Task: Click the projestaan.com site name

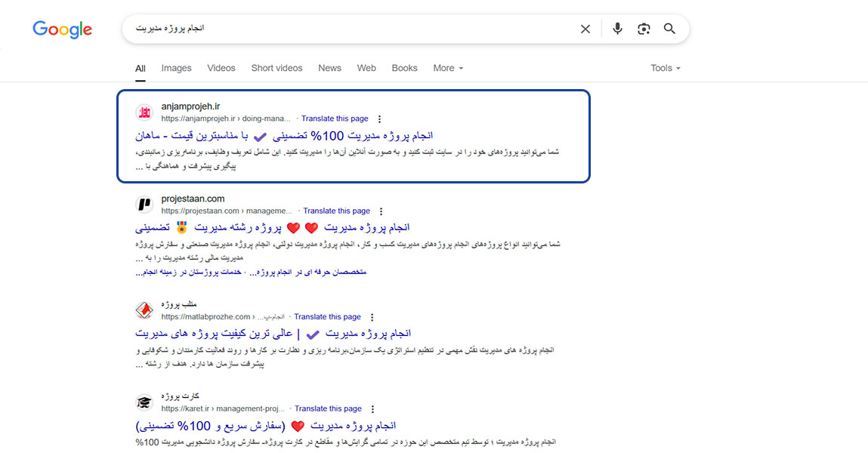Action: (193, 199)
